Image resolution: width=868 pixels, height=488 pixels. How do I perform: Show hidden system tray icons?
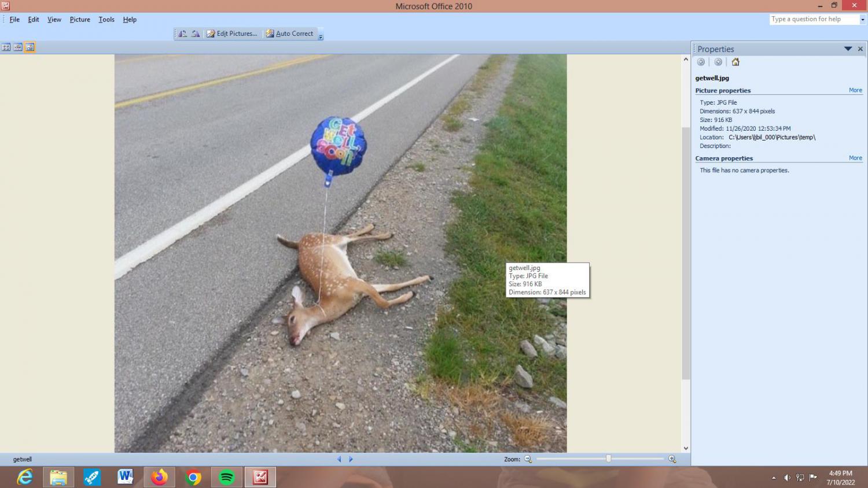[x=774, y=478]
